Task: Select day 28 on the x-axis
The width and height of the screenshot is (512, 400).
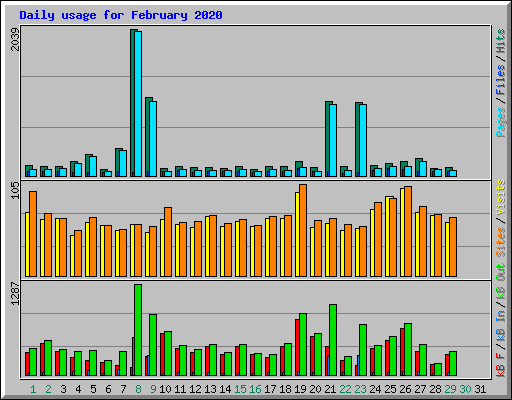Action: (435, 389)
